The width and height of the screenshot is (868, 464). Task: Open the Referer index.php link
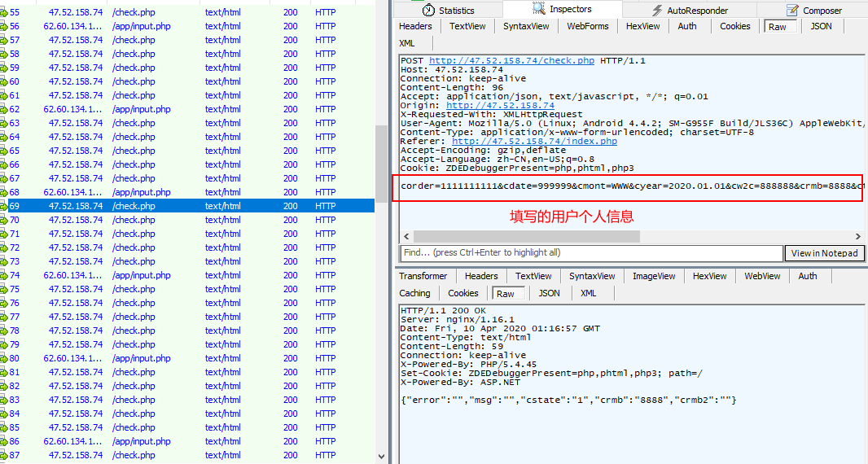point(534,141)
